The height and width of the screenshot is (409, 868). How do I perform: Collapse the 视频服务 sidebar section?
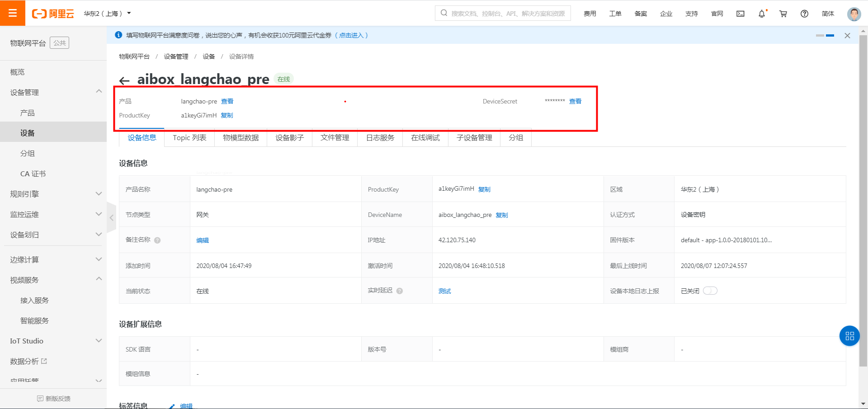[99, 279]
